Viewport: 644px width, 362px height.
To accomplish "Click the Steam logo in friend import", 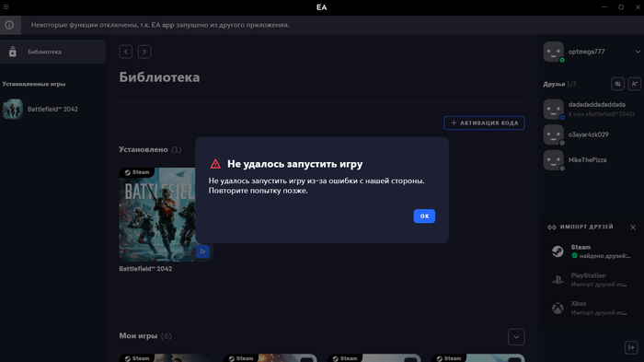I will (558, 251).
